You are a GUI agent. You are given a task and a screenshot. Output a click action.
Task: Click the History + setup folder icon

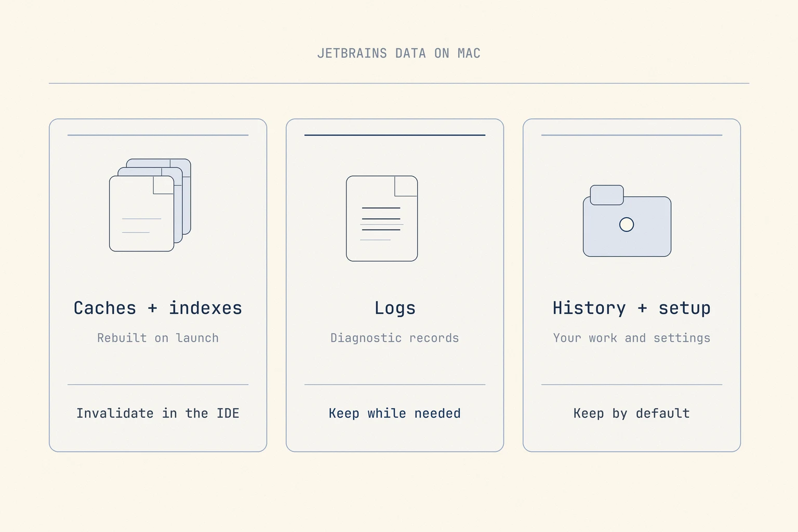coord(627,221)
